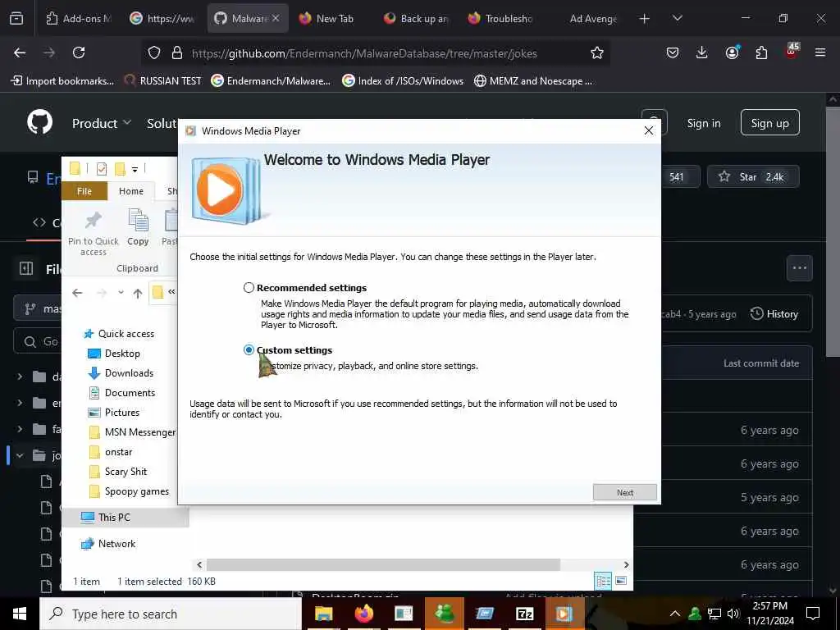Open File tab in File Explorer

coord(84,190)
